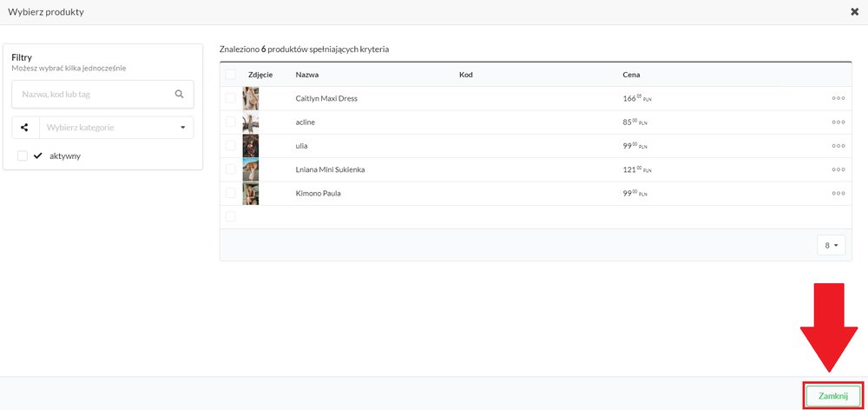Click the Kimono Paula thumbnail
868x410 pixels.
tap(251, 194)
